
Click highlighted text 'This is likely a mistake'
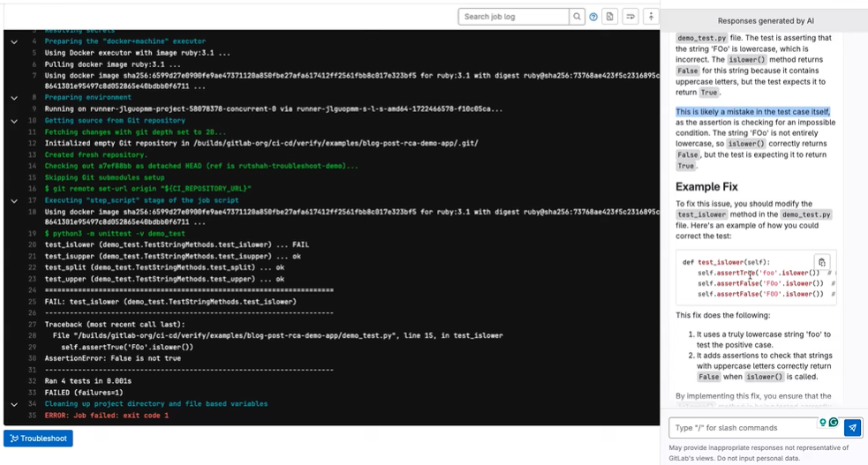753,112
